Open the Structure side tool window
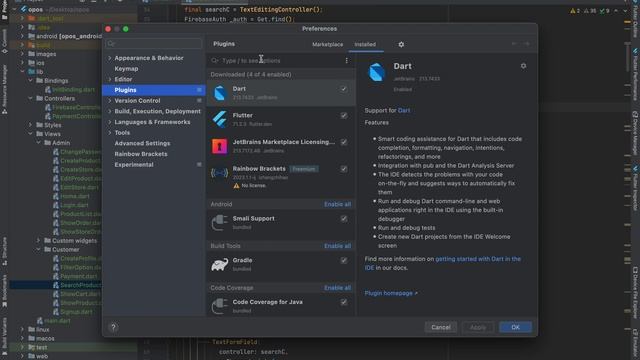Image resolution: width=640 pixels, height=360 pixels. (x=4, y=251)
